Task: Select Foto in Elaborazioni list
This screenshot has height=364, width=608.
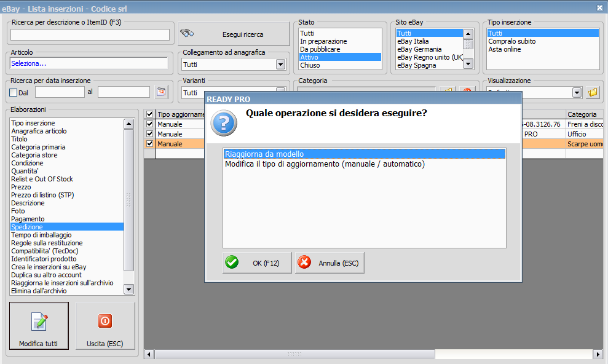Action: [x=66, y=211]
